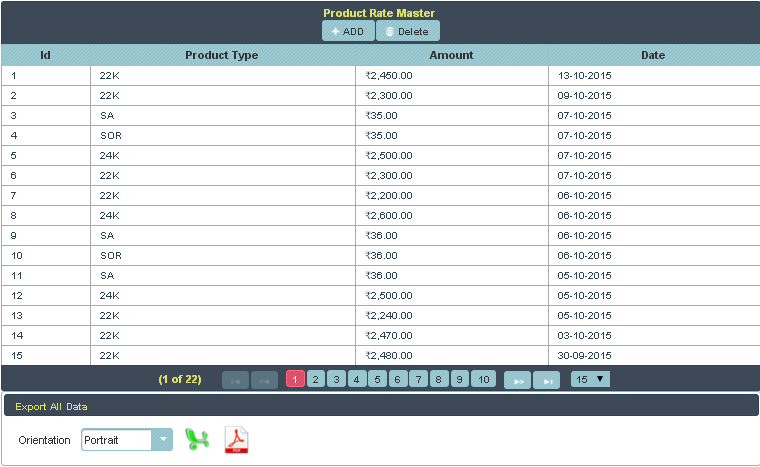Sort by the Product Type column header
Viewport: 760px width, 467px height.
pos(222,55)
